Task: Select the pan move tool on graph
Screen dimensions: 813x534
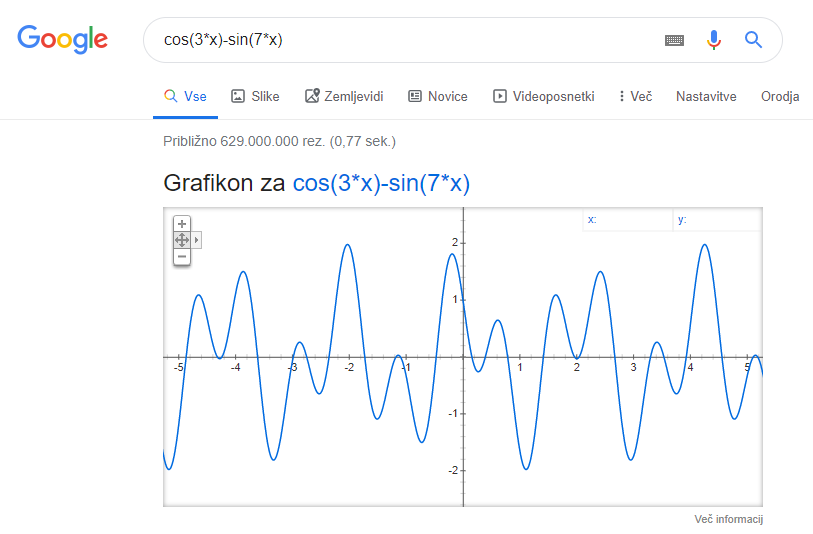Action: pyautogui.click(x=181, y=240)
